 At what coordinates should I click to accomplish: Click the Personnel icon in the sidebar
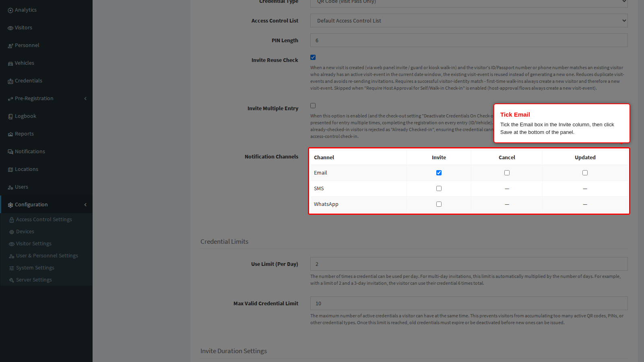(10, 46)
